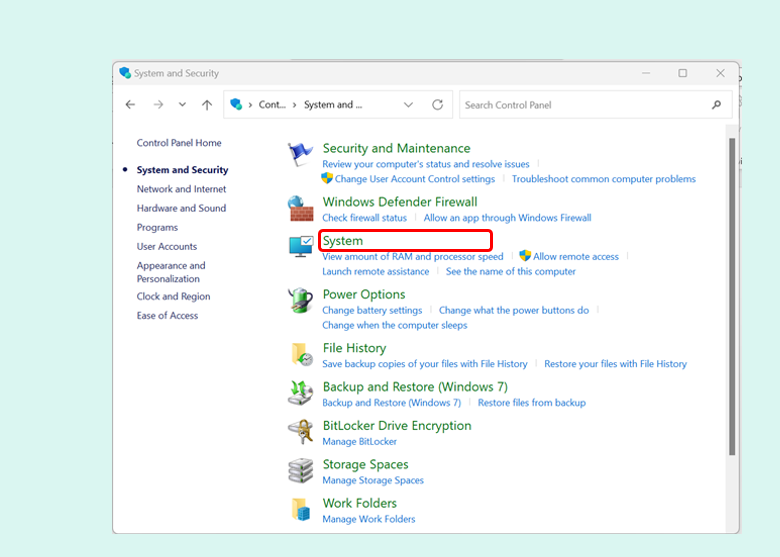Refresh the Control Panel view
The image size is (780, 557).
[437, 104]
